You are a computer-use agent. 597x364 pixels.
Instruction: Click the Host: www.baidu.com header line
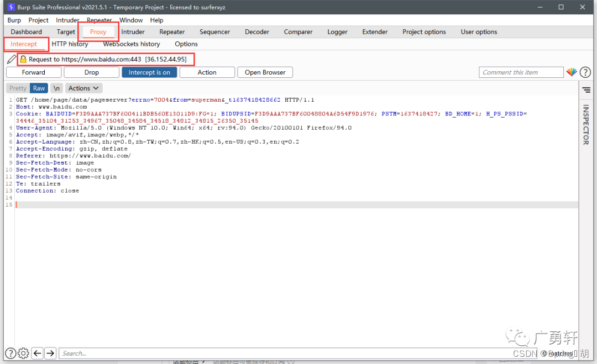(51, 107)
